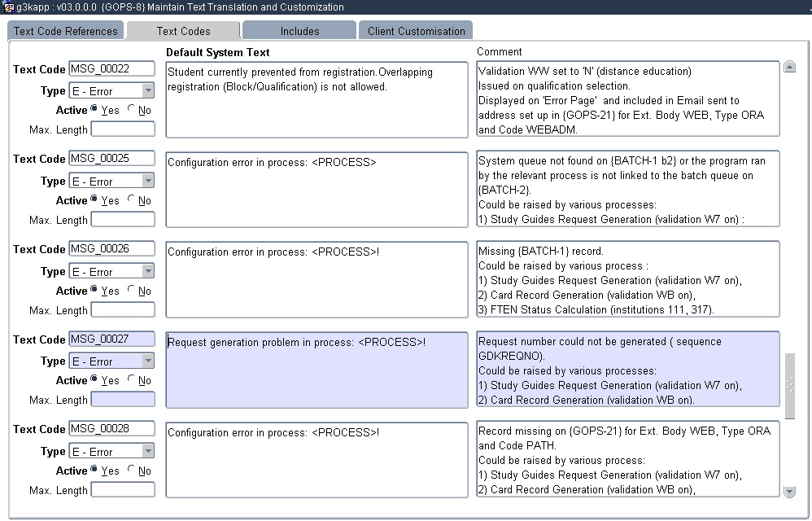Viewport: 812px width, 521px height.
Task: Open the Type selector beside MSG_00028
Action: click(147, 451)
